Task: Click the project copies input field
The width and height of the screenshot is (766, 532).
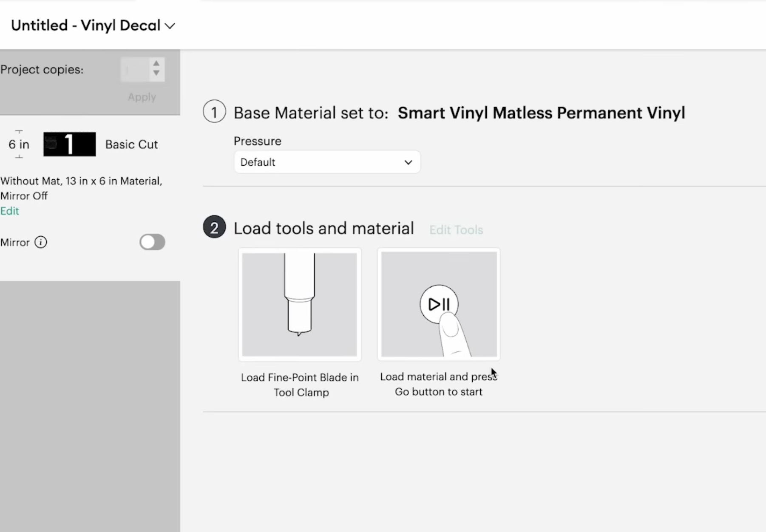Action: tap(134, 69)
